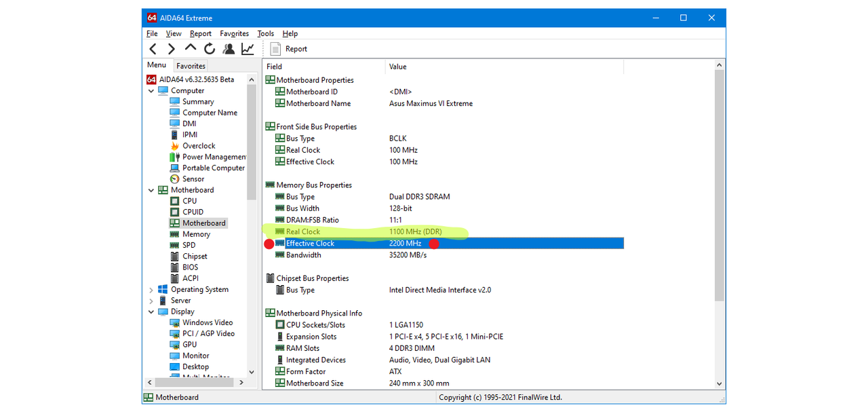The width and height of the screenshot is (868, 412).
Task: Select the Expansion Slots row
Action: point(443,337)
